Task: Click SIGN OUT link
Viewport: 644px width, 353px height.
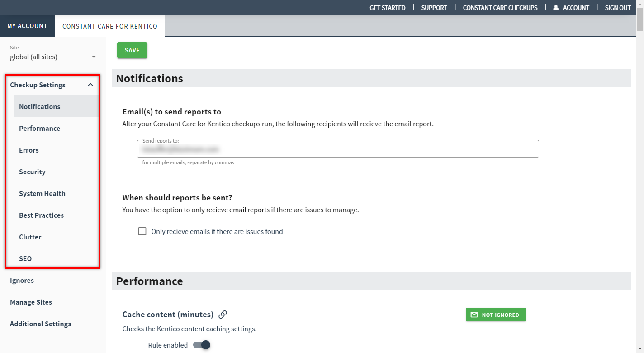Action: tap(618, 8)
